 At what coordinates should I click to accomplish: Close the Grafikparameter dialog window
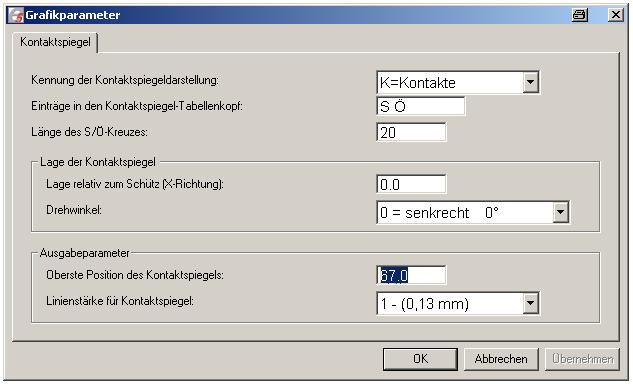[x=616, y=15]
